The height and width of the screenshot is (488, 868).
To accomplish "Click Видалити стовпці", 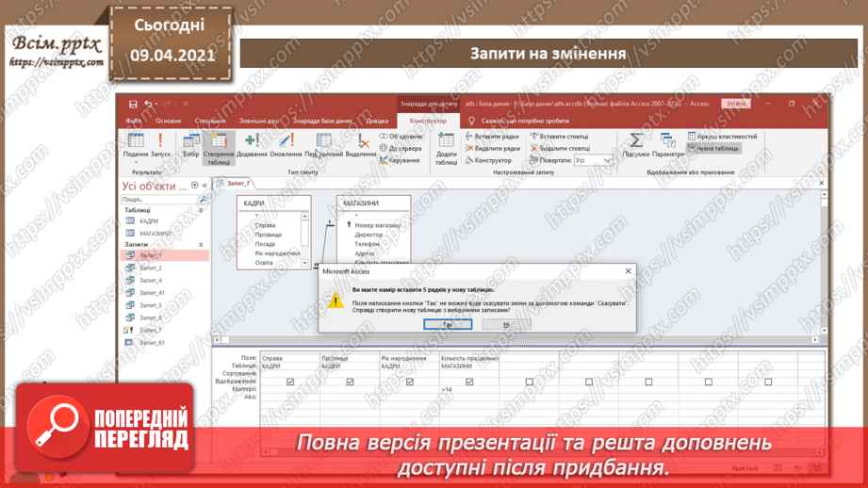I will tap(560, 148).
